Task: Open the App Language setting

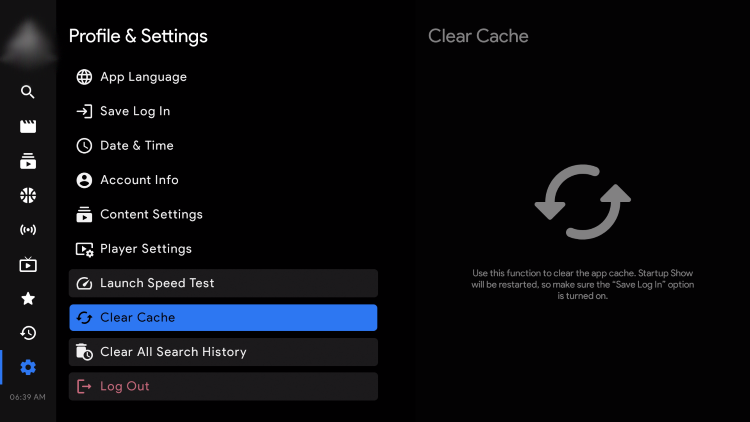Action: (143, 77)
